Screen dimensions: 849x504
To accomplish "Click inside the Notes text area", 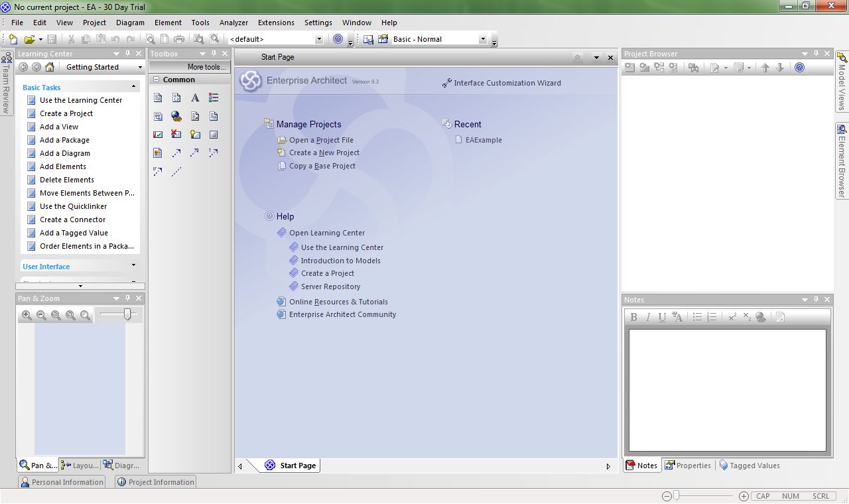I will click(x=728, y=390).
